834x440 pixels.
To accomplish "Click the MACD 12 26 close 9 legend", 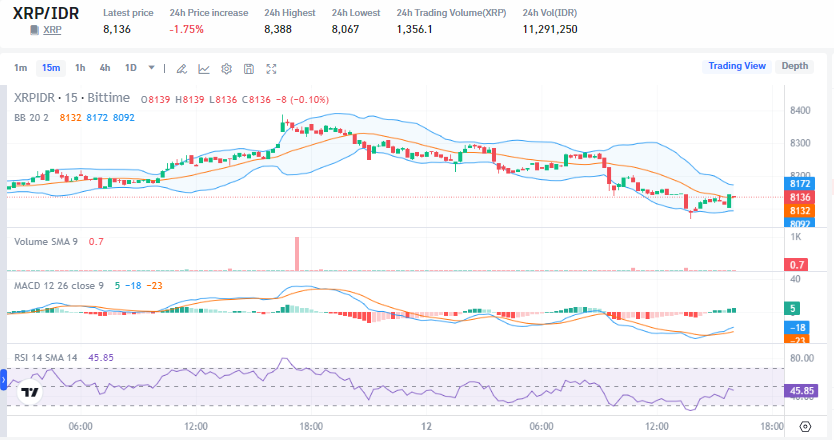I will click(x=59, y=286).
